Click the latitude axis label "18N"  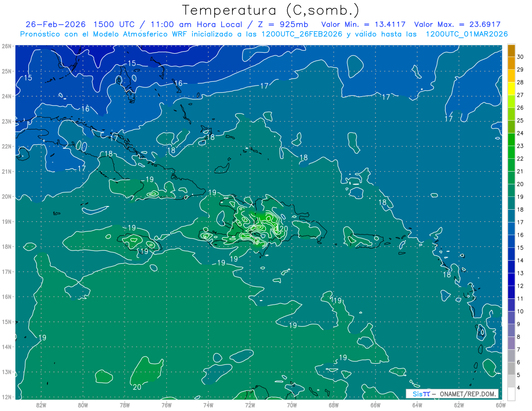[7, 247]
